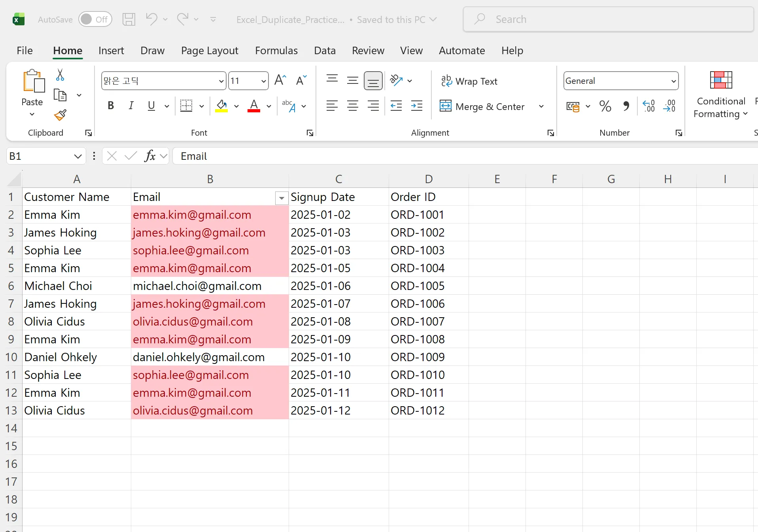Toggle Underline on the selected cell
Viewport: 758px width, 532px height.
(x=151, y=106)
